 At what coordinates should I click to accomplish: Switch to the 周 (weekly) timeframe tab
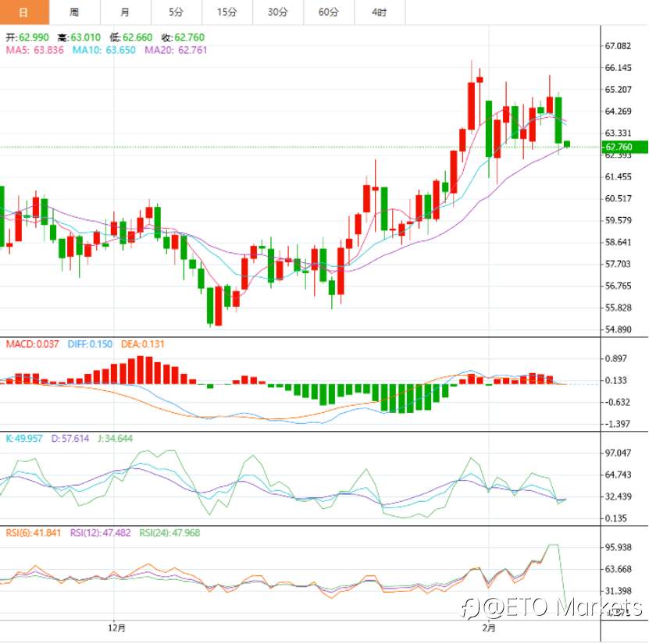pyautogui.click(x=74, y=12)
